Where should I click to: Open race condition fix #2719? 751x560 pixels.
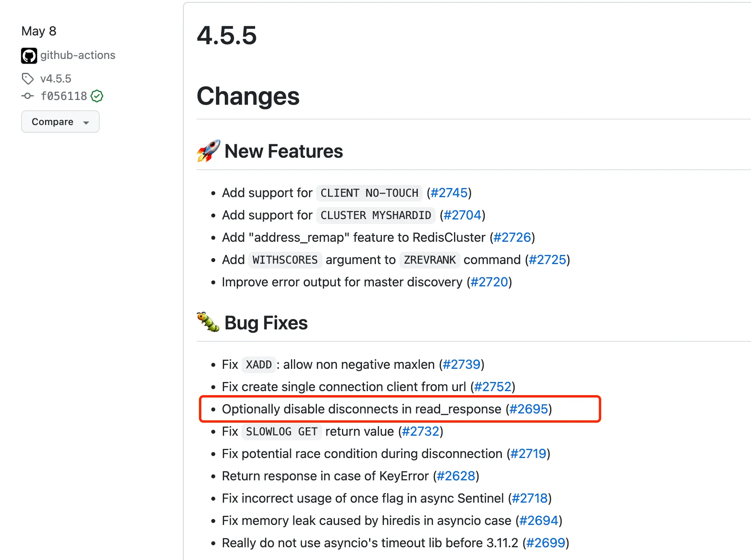point(528,454)
